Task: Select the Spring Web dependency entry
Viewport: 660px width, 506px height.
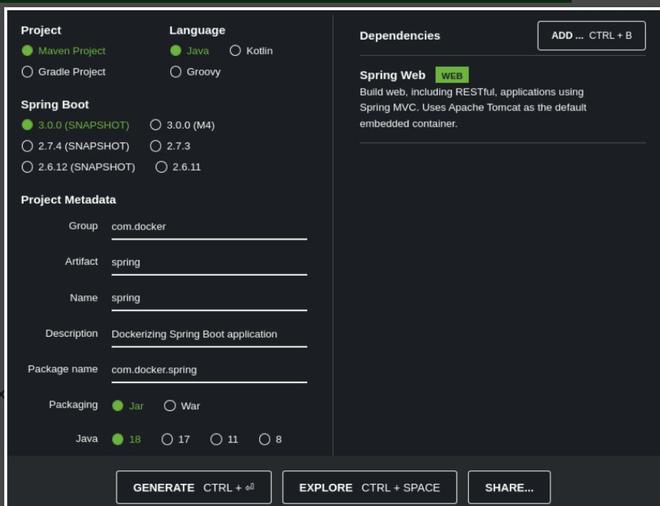Action: 503,99
